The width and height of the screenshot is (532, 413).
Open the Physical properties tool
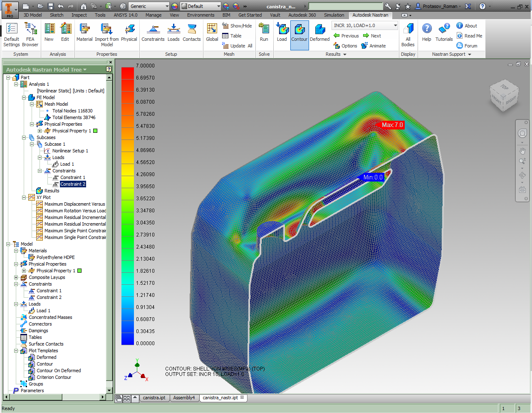[x=129, y=32]
